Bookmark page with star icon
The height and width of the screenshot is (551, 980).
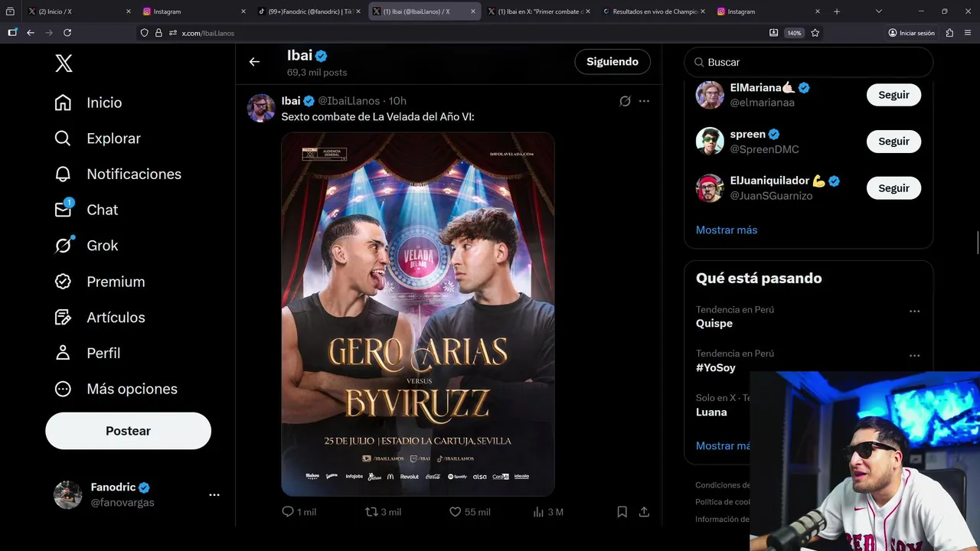tap(815, 33)
